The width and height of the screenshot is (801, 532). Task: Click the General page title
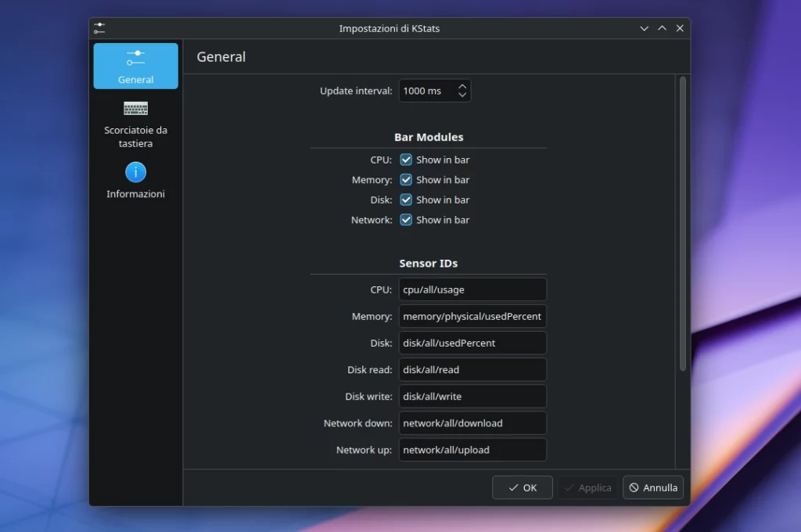pyautogui.click(x=221, y=57)
